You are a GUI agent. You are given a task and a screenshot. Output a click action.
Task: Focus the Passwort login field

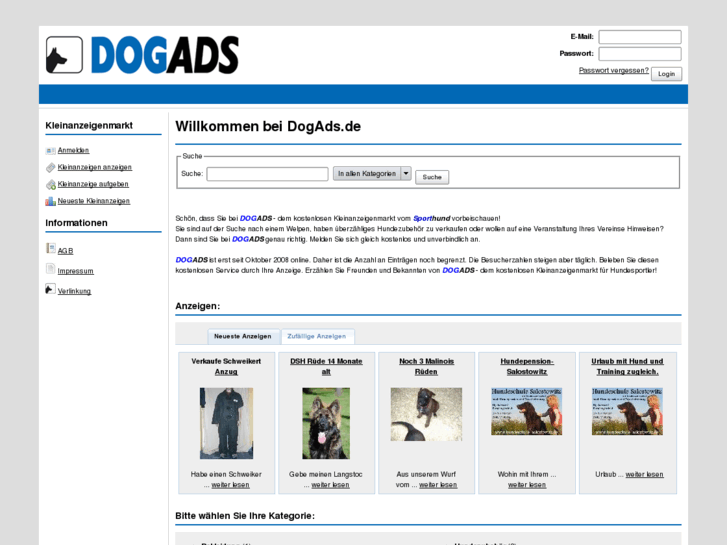coord(640,54)
